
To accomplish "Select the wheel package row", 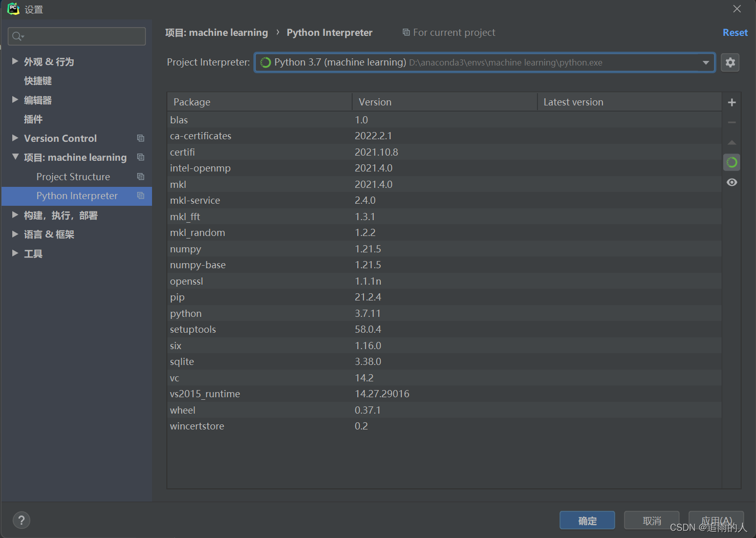I will pos(444,410).
